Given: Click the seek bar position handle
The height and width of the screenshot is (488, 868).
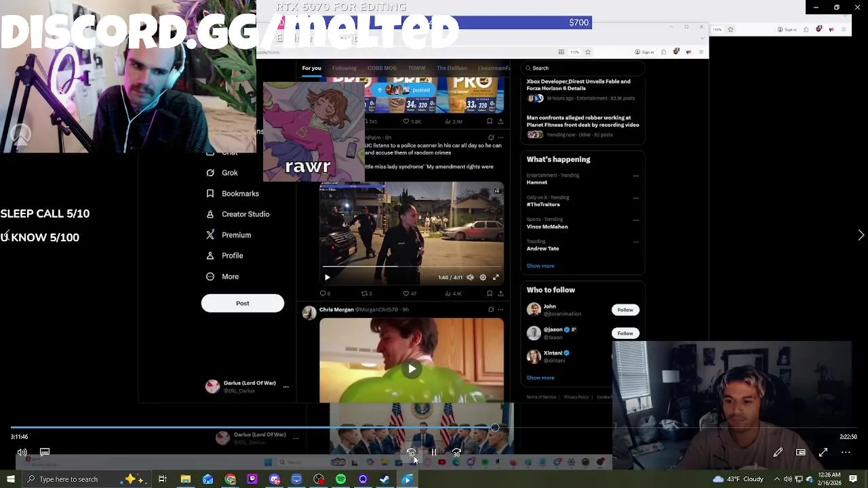Looking at the screenshot, I should (x=495, y=428).
